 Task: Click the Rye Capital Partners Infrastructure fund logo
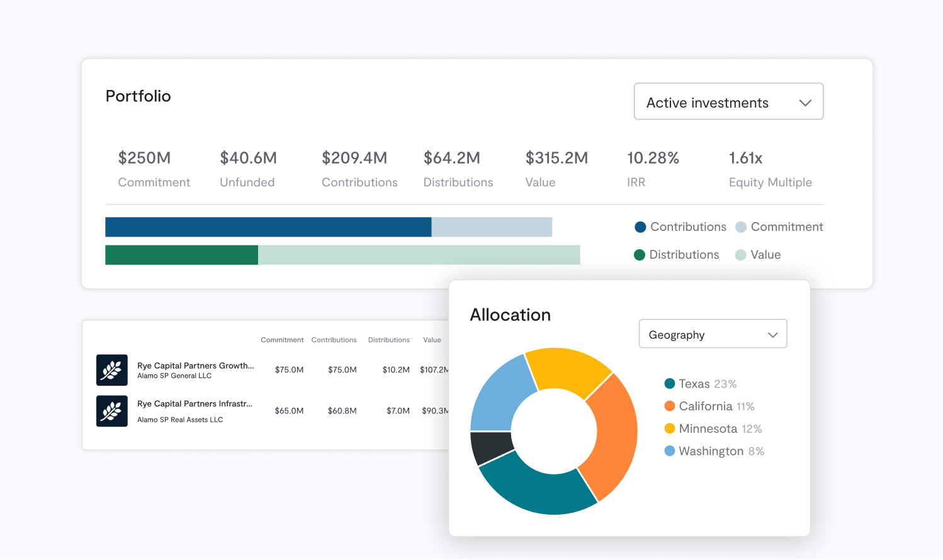click(x=112, y=411)
